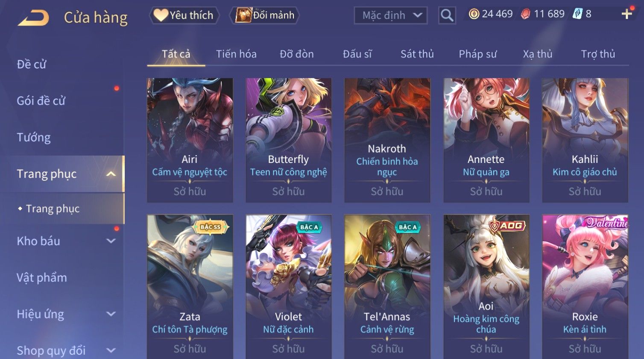
Task: Select the Nakroth Chiến binh hỏa ngục skin
Action: (387, 140)
